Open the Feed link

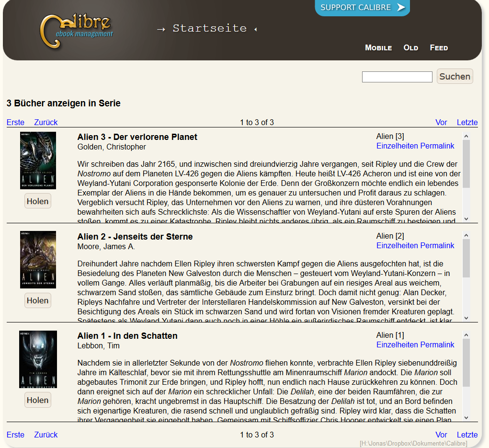click(439, 48)
